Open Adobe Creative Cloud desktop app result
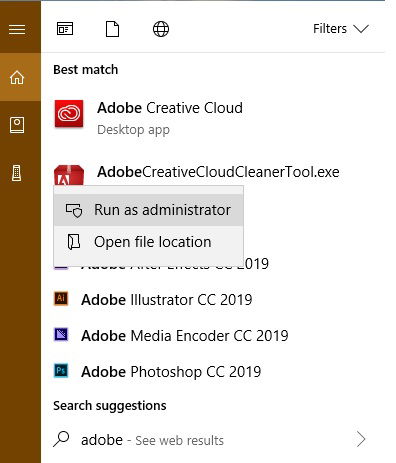Image resolution: width=396 pixels, height=463 pixels. point(213,118)
